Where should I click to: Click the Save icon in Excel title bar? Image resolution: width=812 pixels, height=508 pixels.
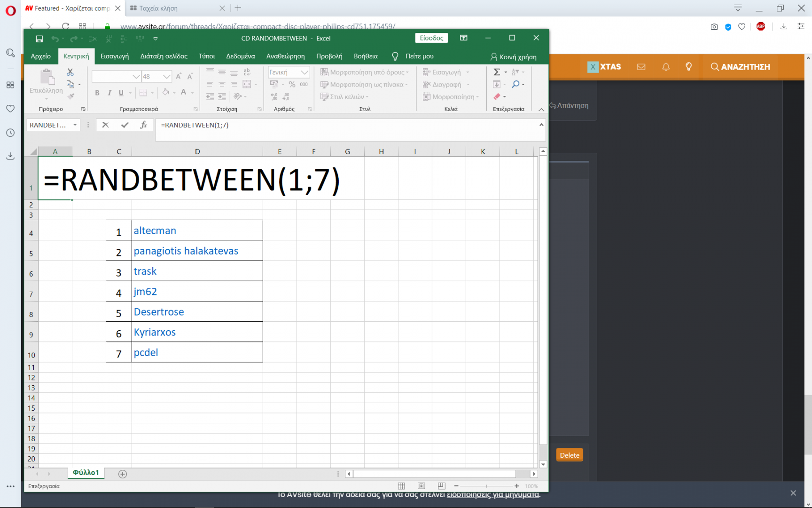39,39
